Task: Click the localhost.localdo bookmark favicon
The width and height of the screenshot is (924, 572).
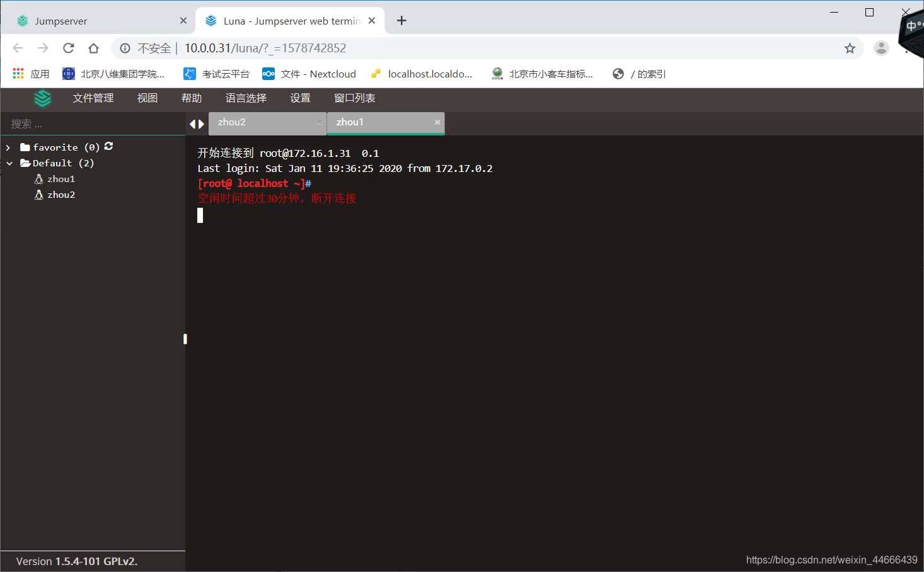Action: (x=376, y=74)
